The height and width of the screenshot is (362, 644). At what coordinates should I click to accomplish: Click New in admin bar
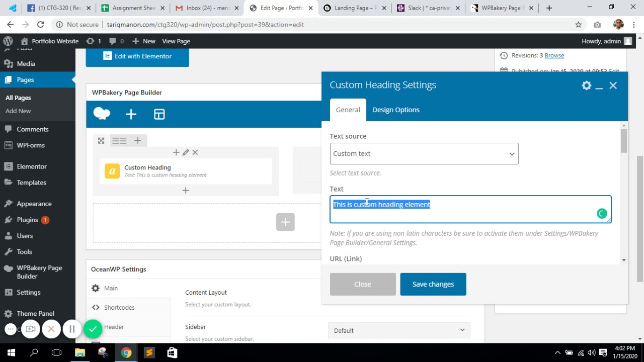[143, 41]
